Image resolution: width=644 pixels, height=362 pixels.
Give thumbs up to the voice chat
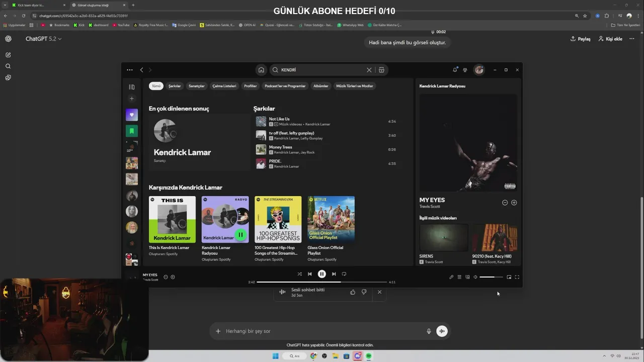pyautogui.click(x=352, y=292)
